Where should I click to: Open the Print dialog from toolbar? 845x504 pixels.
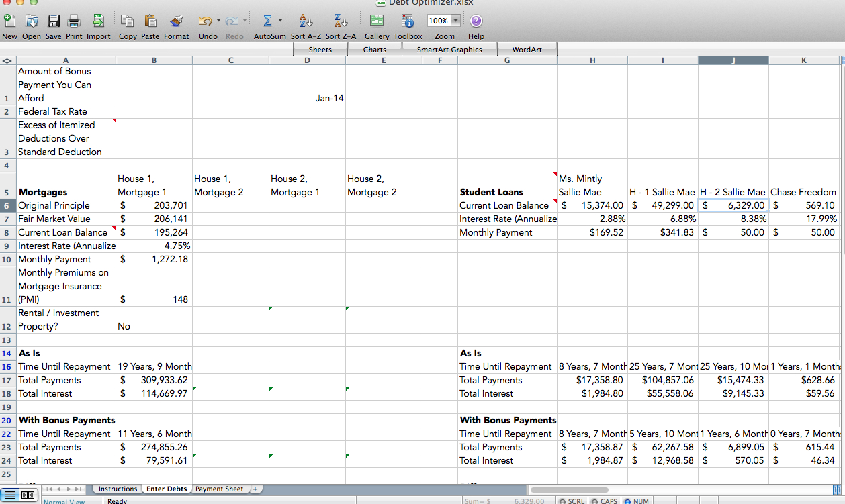[75, 21]
